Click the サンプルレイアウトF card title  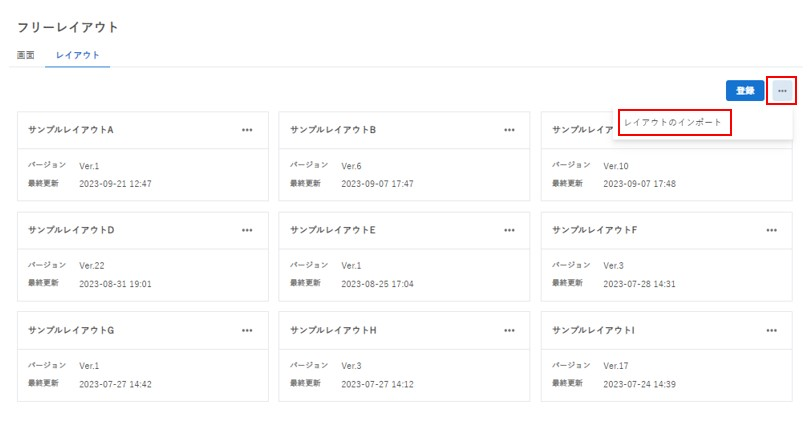pyautogui.click(x=594, y=230)
